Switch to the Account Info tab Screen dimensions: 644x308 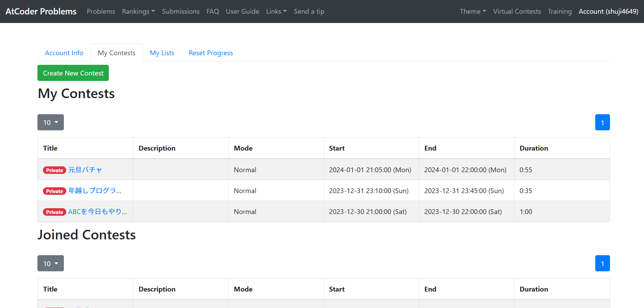pos(64,53)
